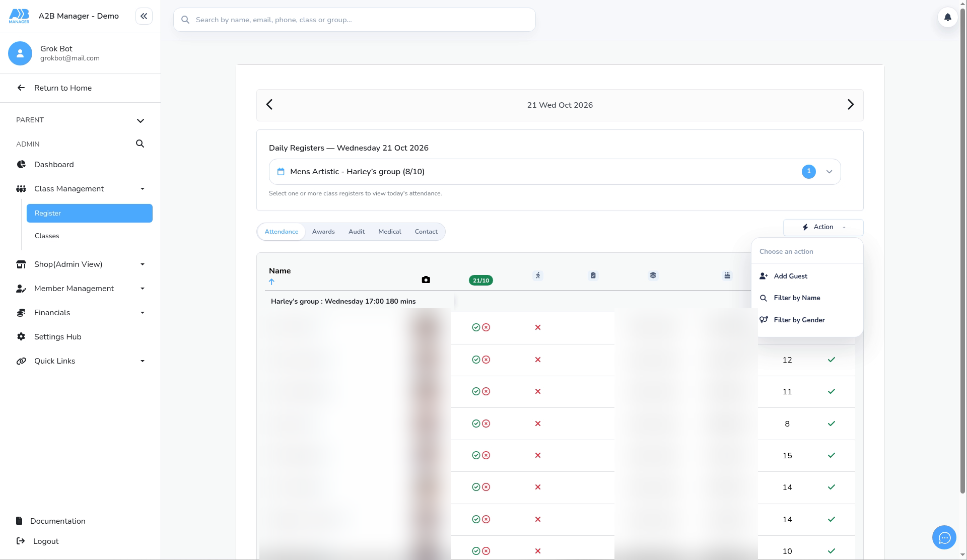This screenshot has width=967, height=560.
Task: Open notifications bell
Action: point(947,18)
